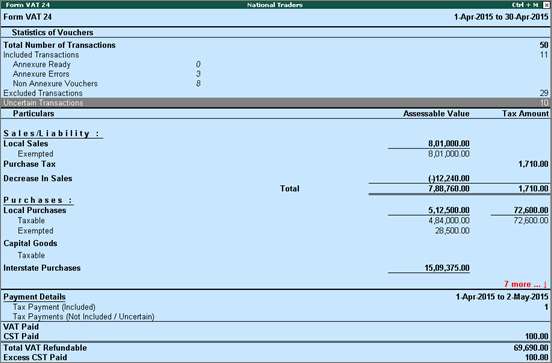This screenshot has width=552, height=363.
Task: Open Local Sales assessable value row
Action: (276, 144)
